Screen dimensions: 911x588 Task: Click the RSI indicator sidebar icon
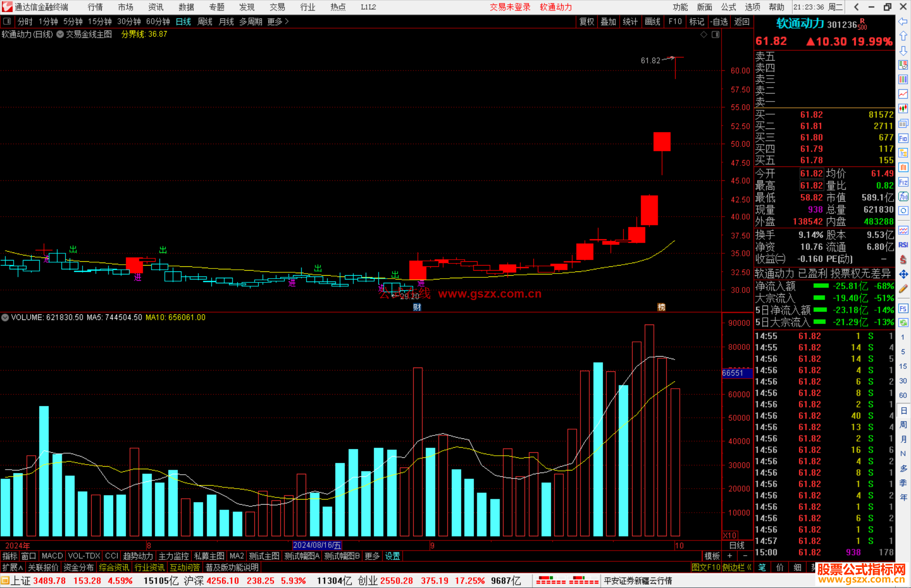tap(903, 245)
